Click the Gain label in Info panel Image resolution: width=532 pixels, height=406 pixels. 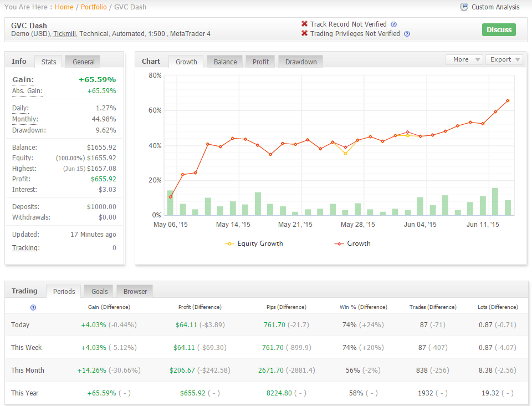(x=23, y=80)
